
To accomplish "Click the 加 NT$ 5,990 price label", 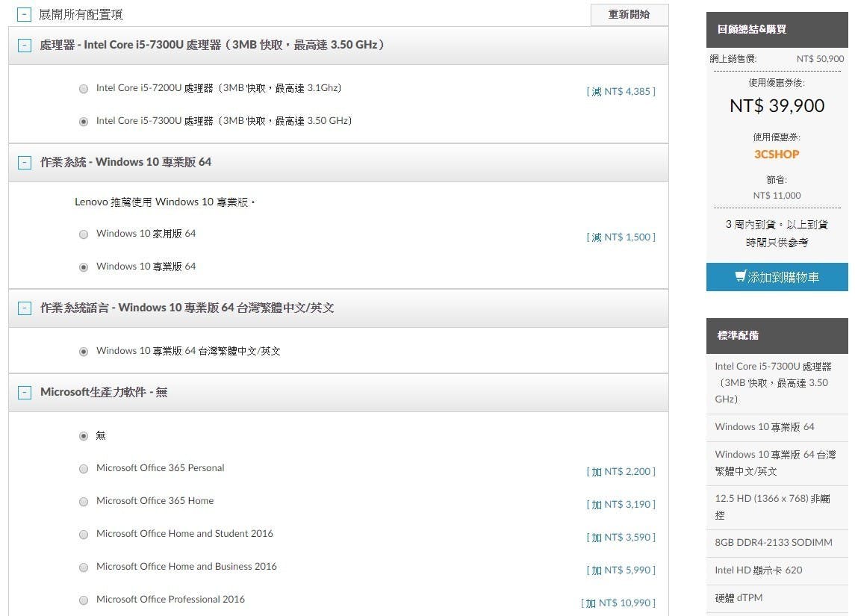I will [x=621, y=570].
